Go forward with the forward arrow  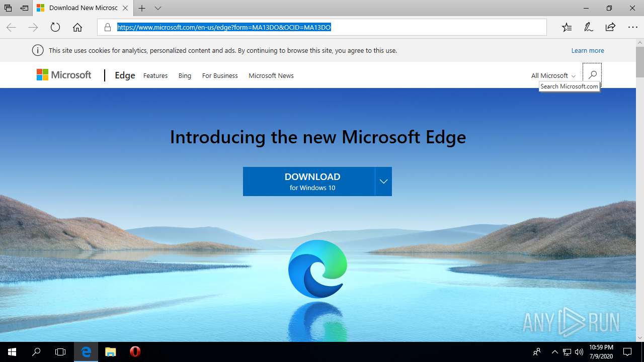[x=33, y=27]
